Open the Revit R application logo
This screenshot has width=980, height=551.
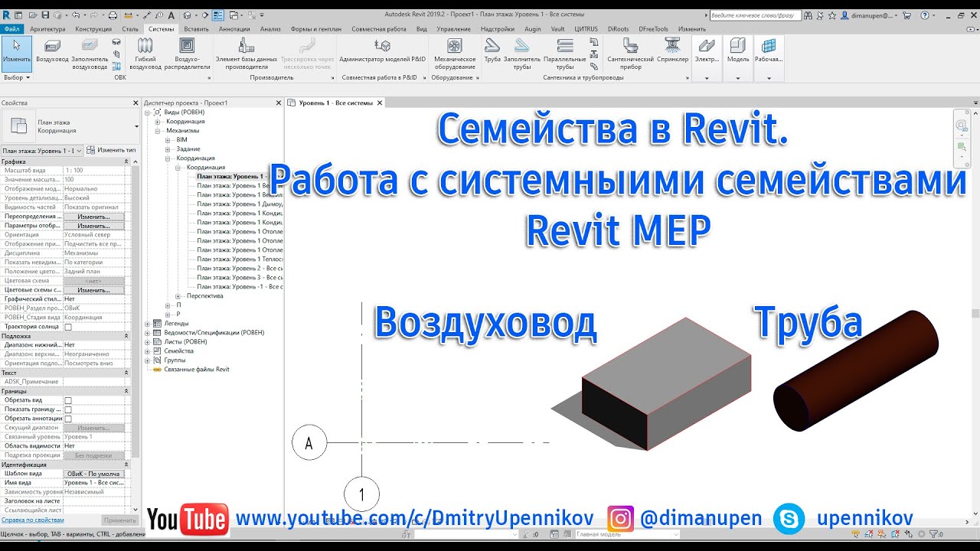coord(6,15)
